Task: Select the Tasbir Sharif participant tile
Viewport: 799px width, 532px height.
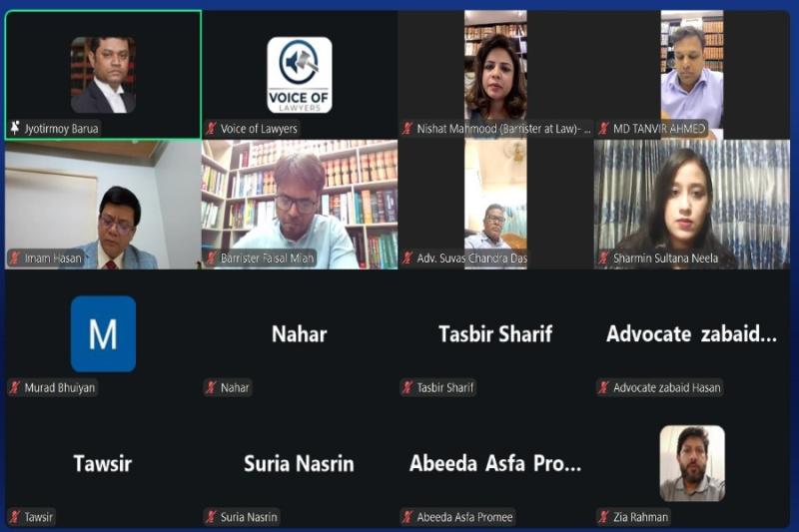Action: [495, 333]
